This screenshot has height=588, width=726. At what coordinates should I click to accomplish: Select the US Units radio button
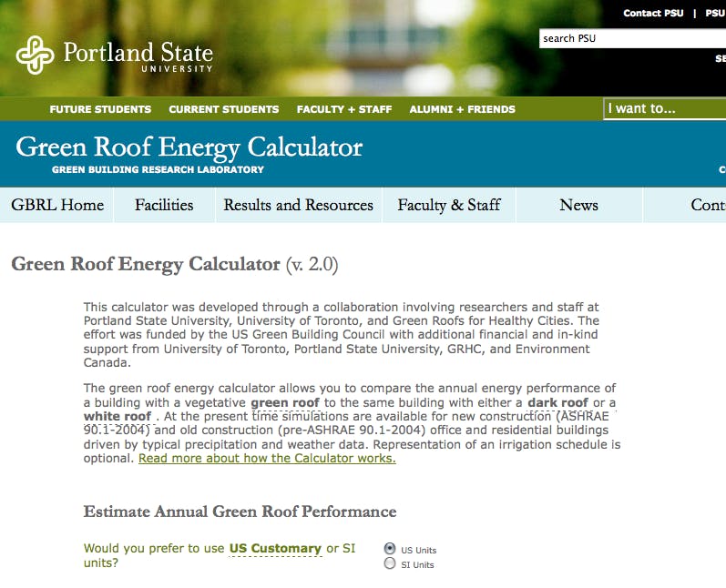[x=390, y=549]
